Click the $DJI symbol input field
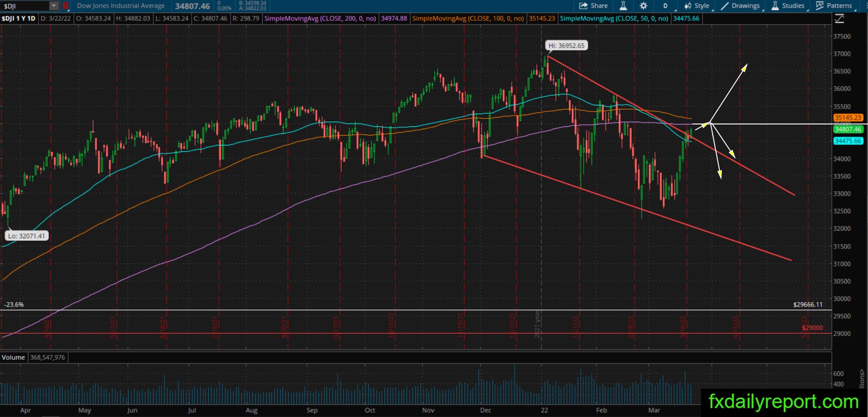The height and width of the screenshot is (417, 868). 26,6
